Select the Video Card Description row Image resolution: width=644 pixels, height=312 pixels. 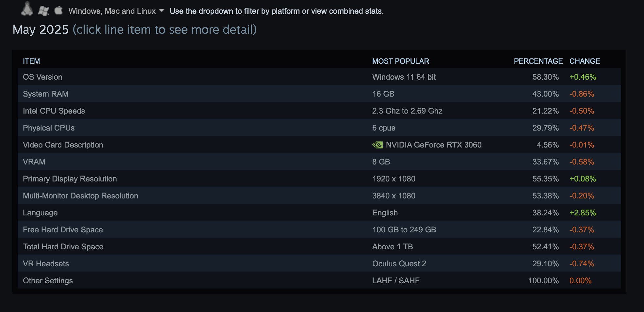click(319, 145)
